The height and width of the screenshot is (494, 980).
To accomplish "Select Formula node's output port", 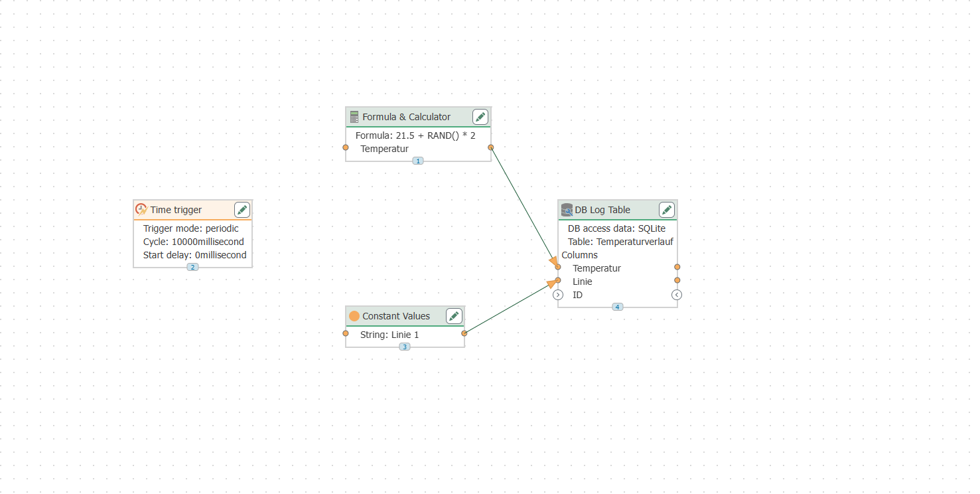I will pos(491,147).
